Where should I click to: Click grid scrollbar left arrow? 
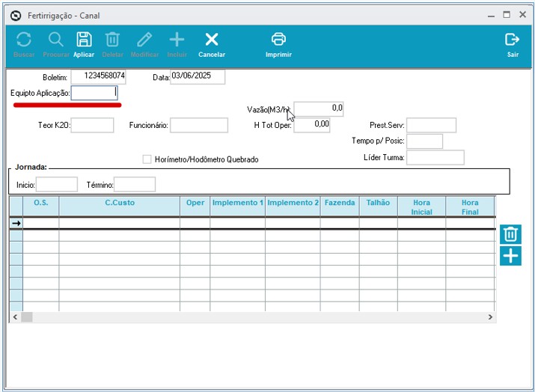(15, 317)
